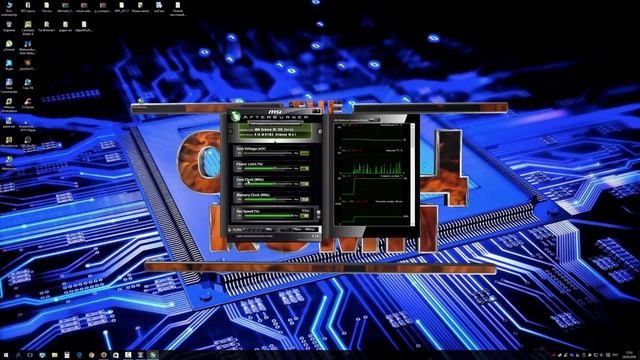Click the Memory Clock value field
The height and width of the screenshot is (360, 640).
click(304, 200)
